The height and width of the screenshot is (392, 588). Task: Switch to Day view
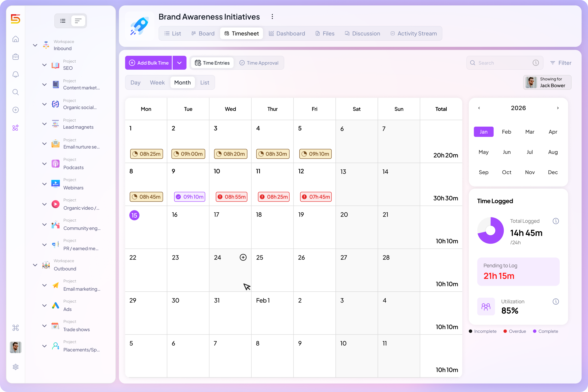coord(135,82)
